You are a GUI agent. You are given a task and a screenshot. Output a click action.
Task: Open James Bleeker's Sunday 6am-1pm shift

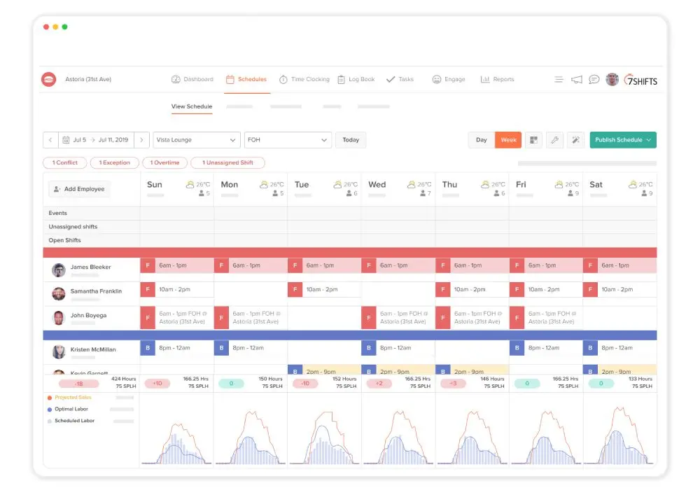177,265
